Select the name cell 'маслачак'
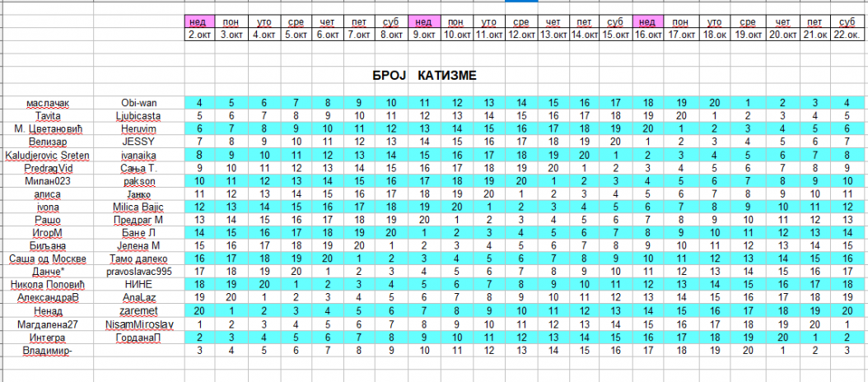The image size is (868, 382). 46,103
